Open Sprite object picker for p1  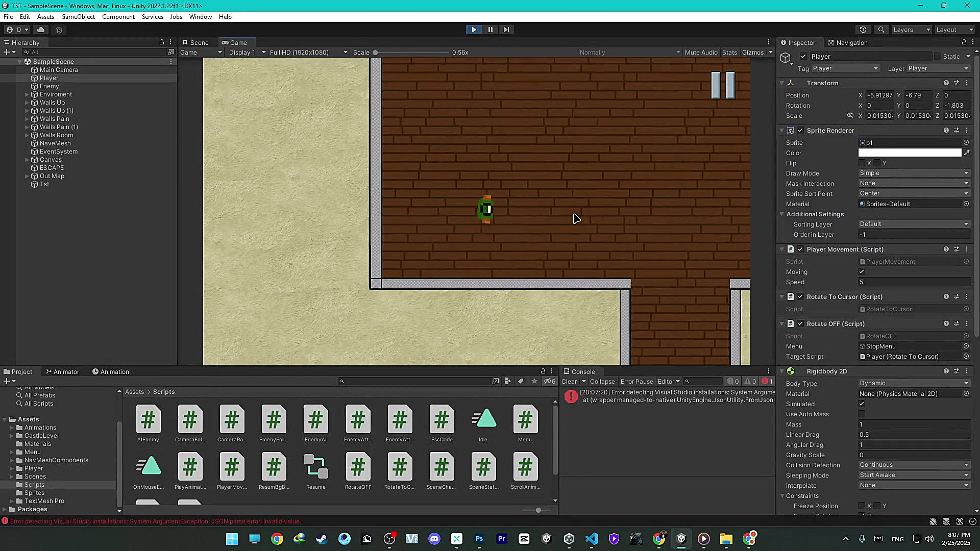(x=966, y=143)
